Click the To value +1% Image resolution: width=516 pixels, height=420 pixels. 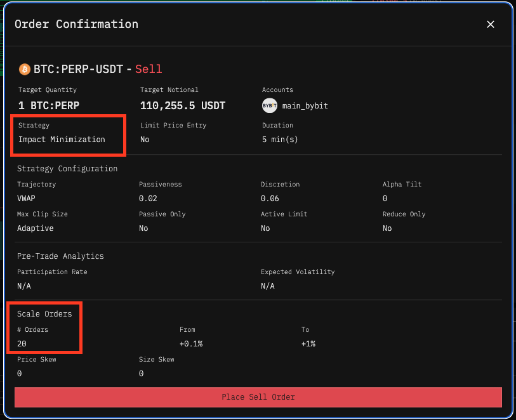pos(308,343)
